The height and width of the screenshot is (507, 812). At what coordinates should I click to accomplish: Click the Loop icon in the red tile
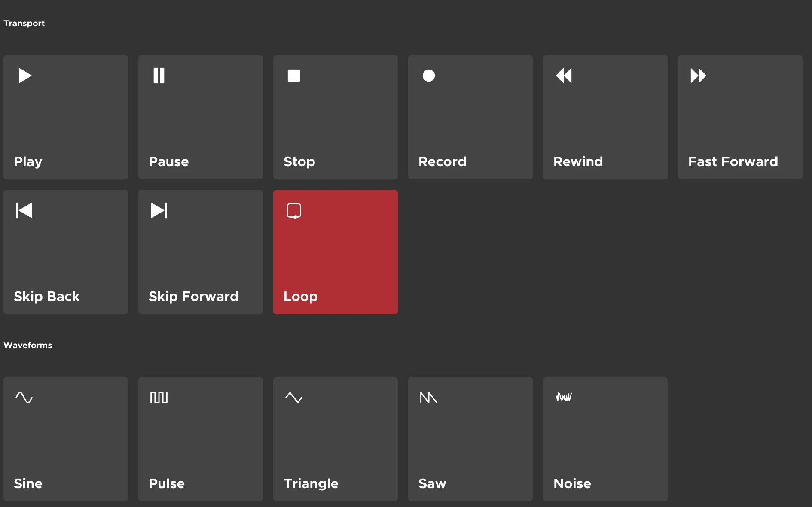(294, 211)
